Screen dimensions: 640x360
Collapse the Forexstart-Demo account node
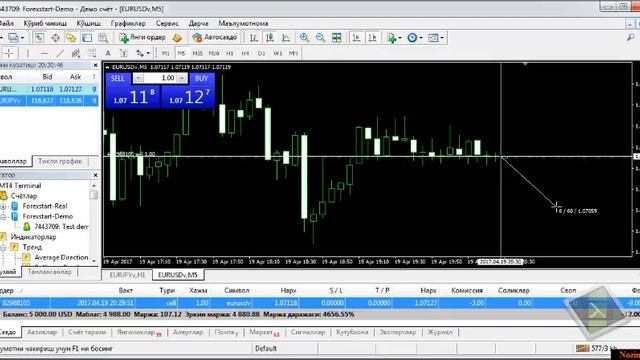pos(3,216)
